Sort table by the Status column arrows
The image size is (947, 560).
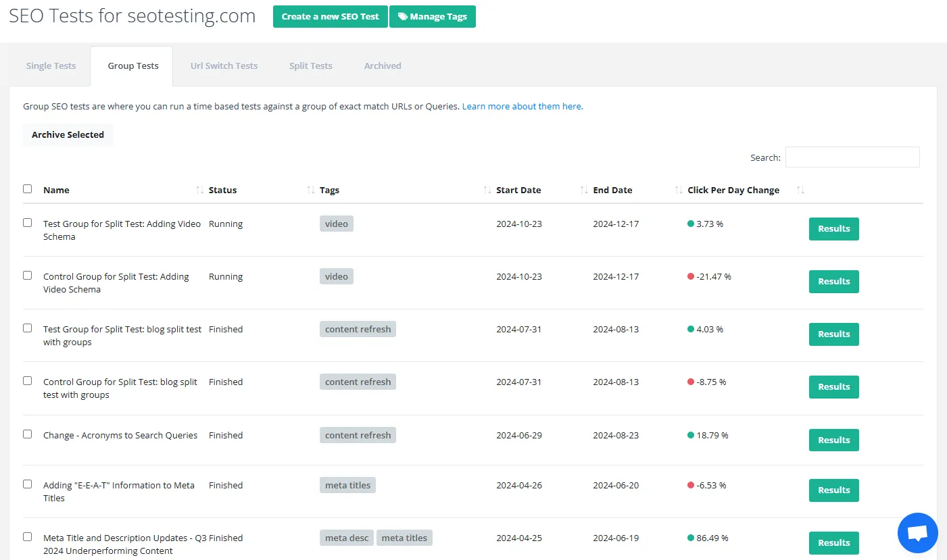tap(311, 190)
